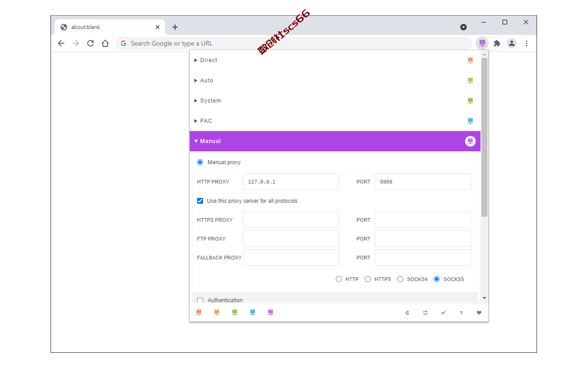The image size is (588, 368).
Task: Focus the Search Google or type a URL bar
Action: [x=294, y=43]
